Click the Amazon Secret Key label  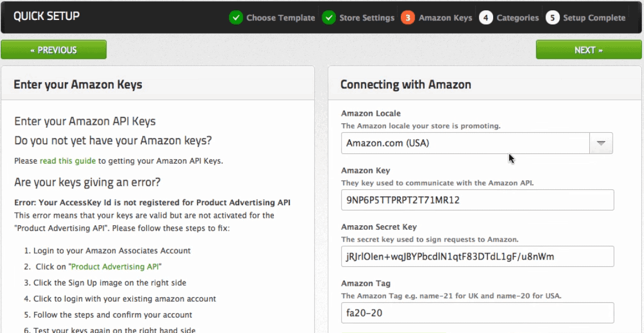click(379, 227)
